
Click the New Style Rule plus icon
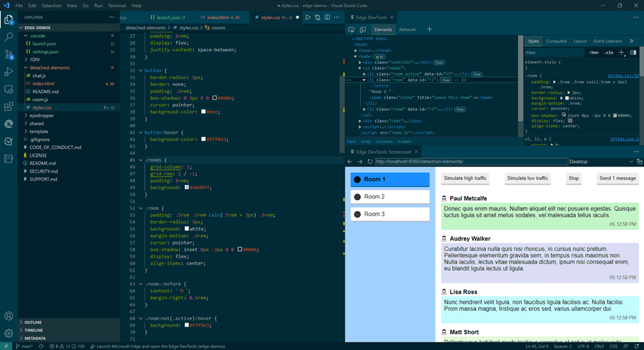622,52
